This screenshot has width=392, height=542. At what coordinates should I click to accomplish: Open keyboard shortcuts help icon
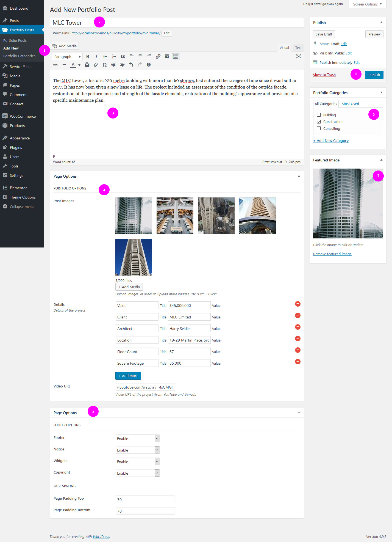tap(148, 65)
